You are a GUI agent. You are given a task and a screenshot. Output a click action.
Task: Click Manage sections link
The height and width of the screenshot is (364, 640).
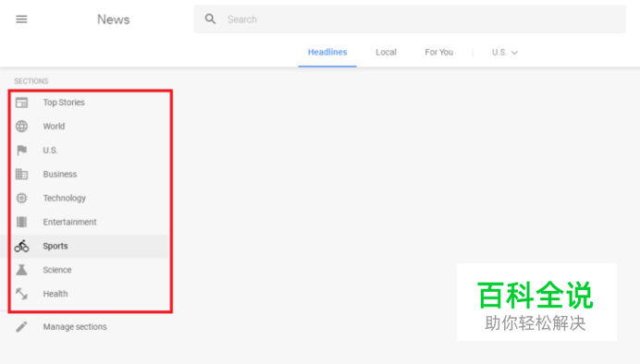click(x=75, y=326)
